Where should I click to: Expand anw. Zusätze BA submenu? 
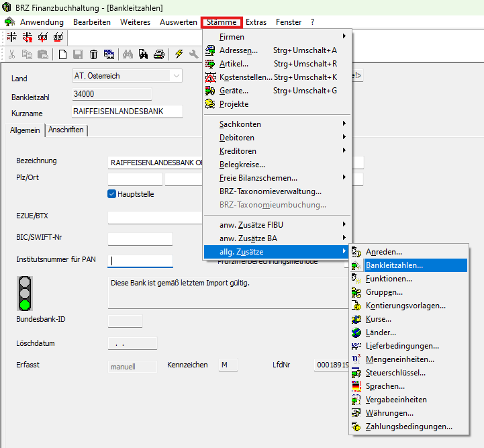[x=277, y=238]
